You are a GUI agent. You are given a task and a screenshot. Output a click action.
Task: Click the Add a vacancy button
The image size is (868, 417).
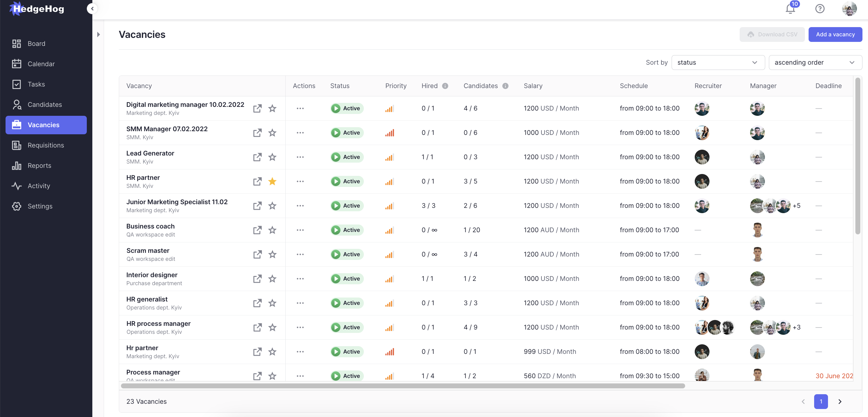835,34
